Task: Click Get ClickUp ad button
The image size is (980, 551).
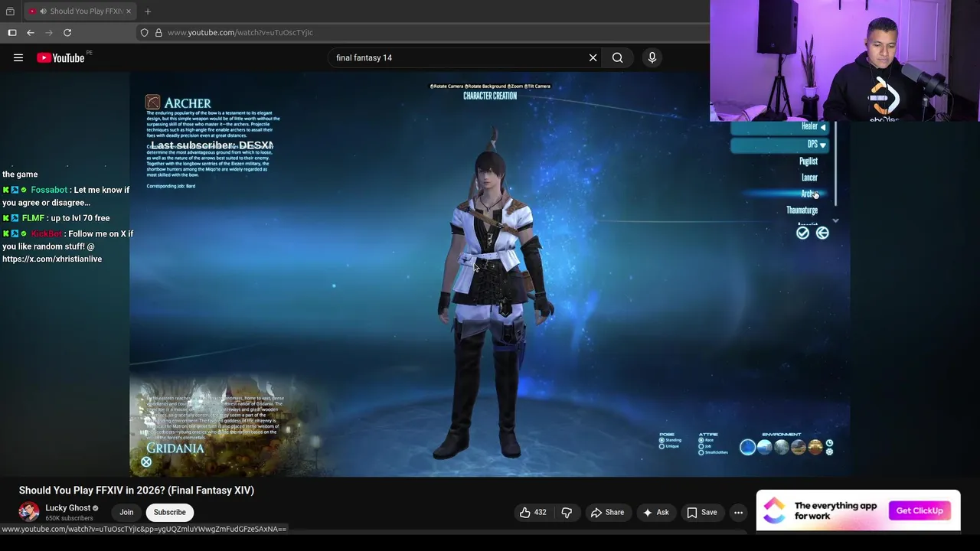Action: [920, 510]
